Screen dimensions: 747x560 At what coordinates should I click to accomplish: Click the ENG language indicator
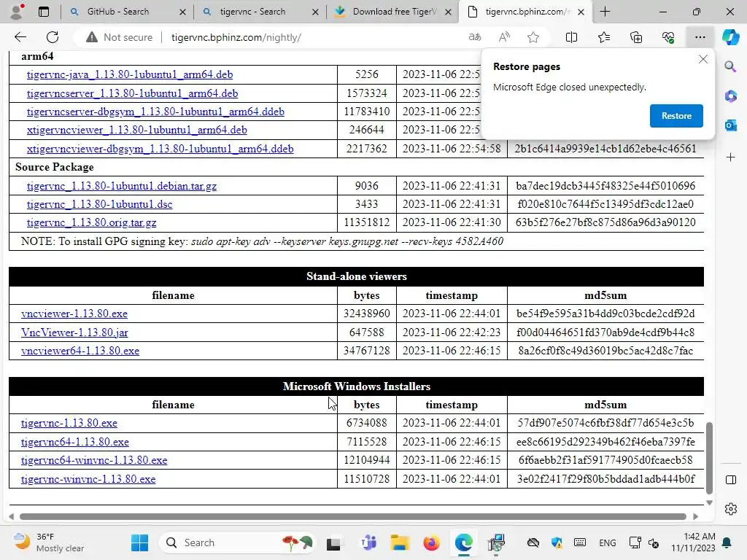point(607,542)
